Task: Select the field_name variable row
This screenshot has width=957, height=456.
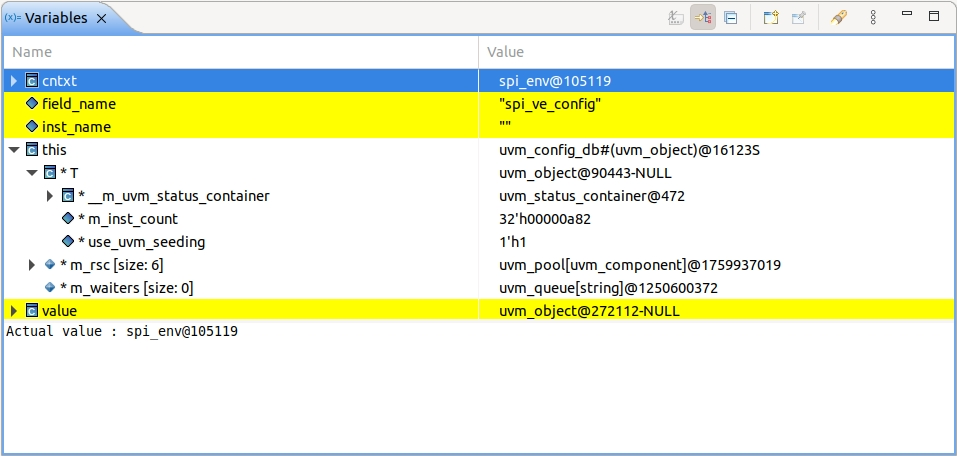Action: pos(478,104)
